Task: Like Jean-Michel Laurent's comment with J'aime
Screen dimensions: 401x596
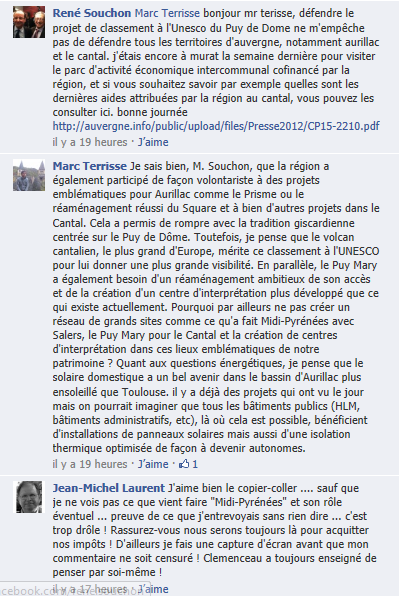Action: (x=153, y=589)
